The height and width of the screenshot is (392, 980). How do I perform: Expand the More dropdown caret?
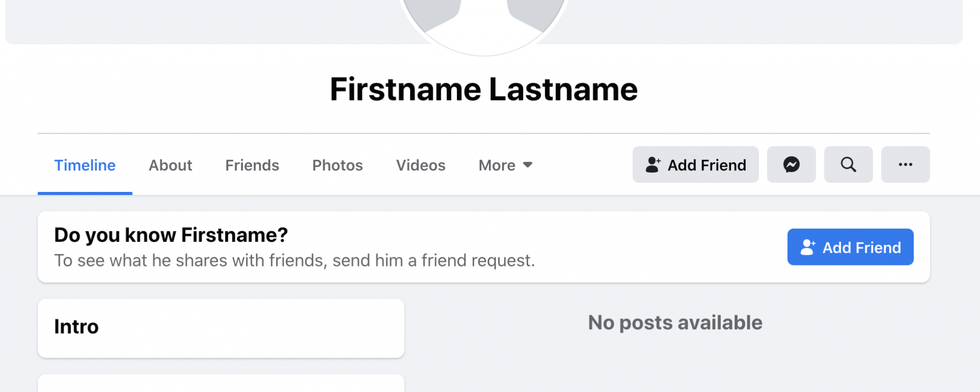coord(528,165)
